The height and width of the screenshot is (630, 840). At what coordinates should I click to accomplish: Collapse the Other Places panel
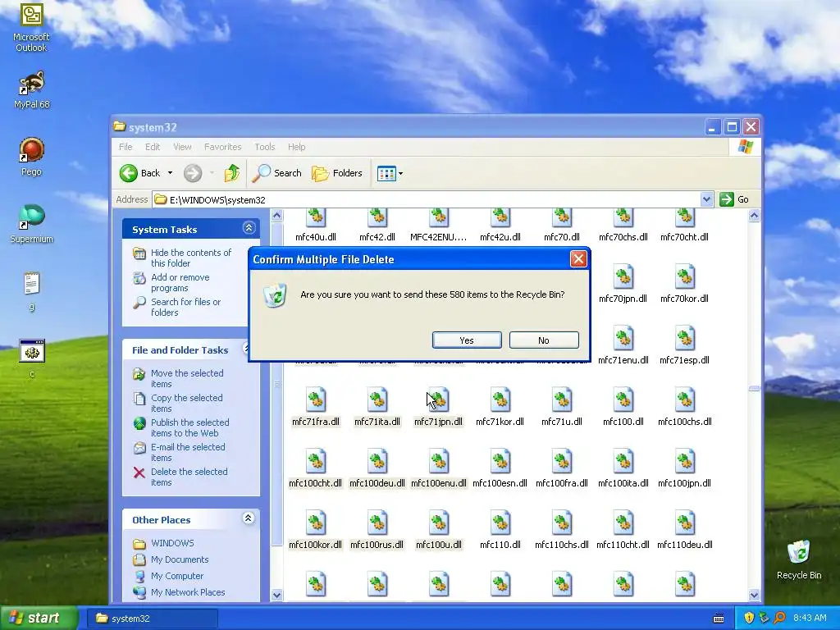248,518
